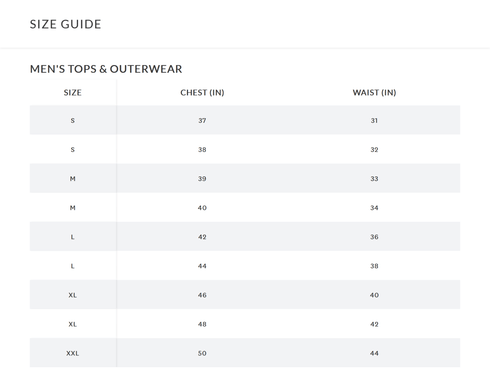This screenshot has width=490, height=382.
Task: Click waist value 32 cell
Action: 374,150
